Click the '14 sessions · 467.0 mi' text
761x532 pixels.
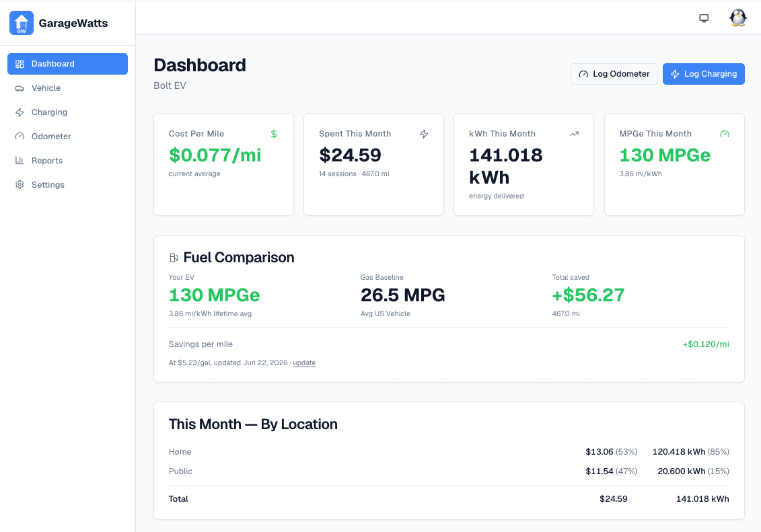354,174
